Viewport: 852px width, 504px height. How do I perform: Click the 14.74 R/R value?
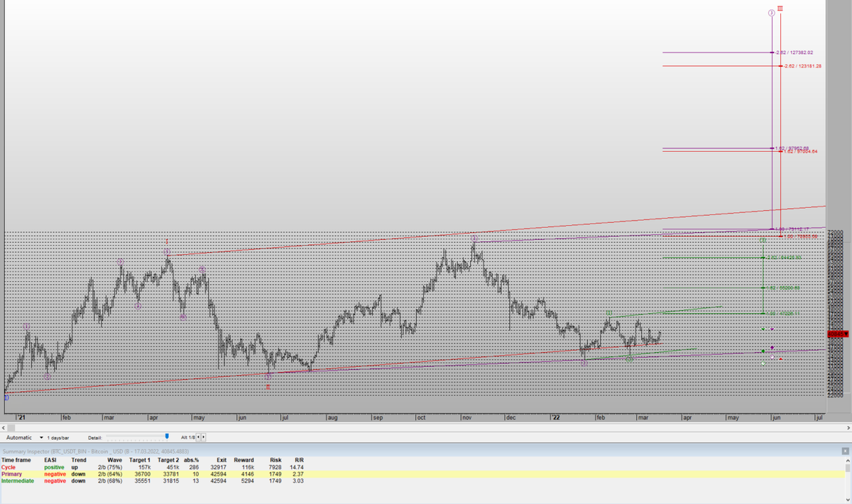[297, 468]
